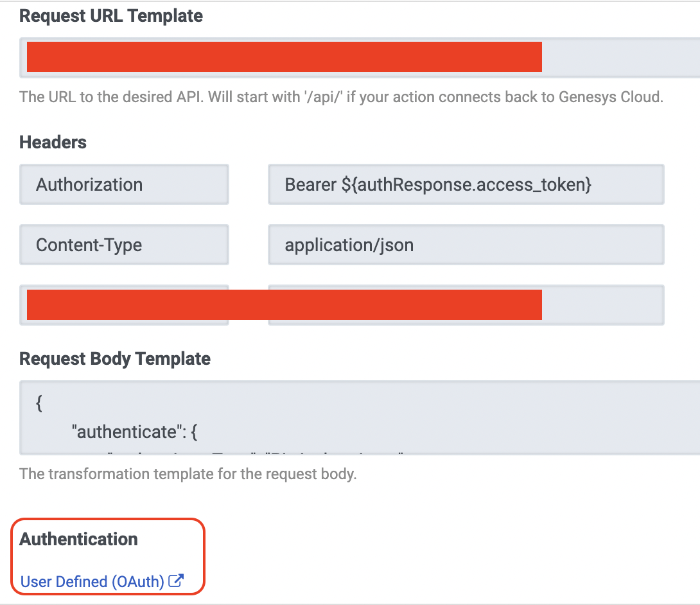This screenshot has width=700, height=605.
Task: Open the external link icon beside OAuth
Action: click(176, 581)
